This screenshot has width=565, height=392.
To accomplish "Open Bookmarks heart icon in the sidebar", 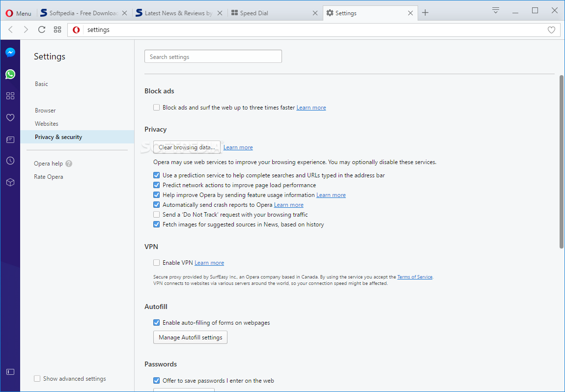I will point(10,117).
